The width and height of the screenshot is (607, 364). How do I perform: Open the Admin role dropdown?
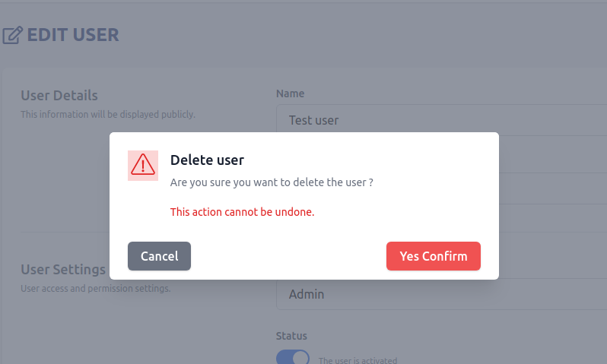click(441, 294)
